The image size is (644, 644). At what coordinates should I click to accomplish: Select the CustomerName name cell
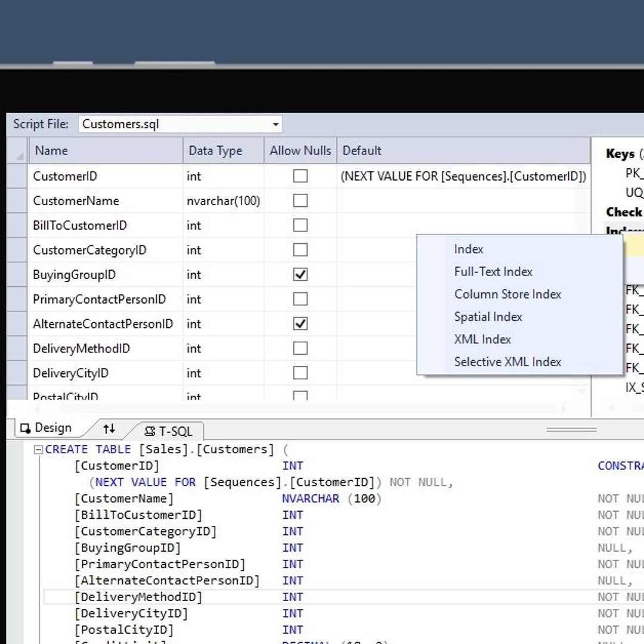click(x=106, y=201)
